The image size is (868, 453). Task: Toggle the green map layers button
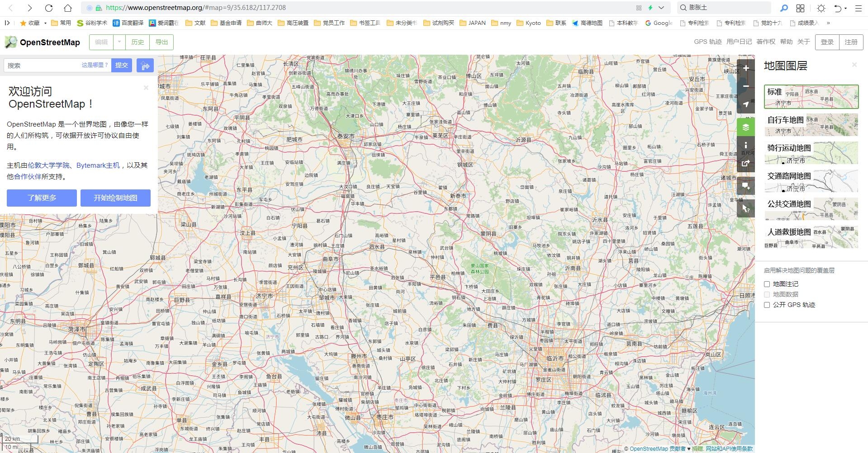[x=745, y=127]
